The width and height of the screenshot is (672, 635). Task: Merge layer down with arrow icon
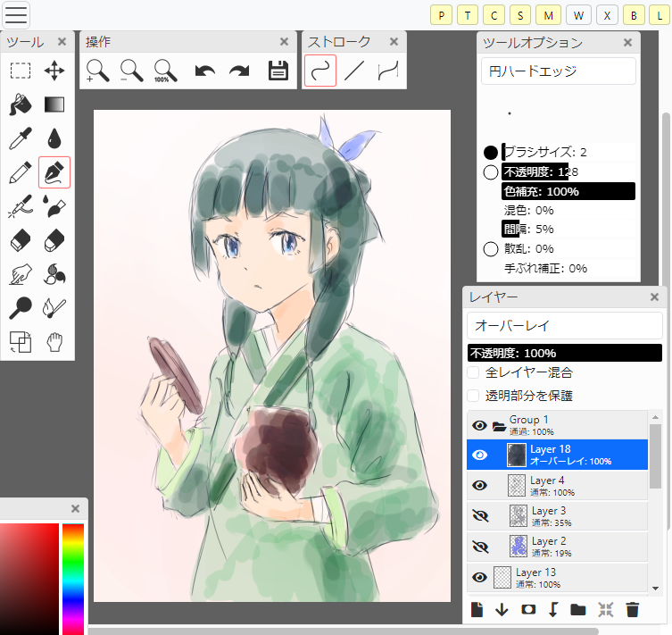pos(502,609)
